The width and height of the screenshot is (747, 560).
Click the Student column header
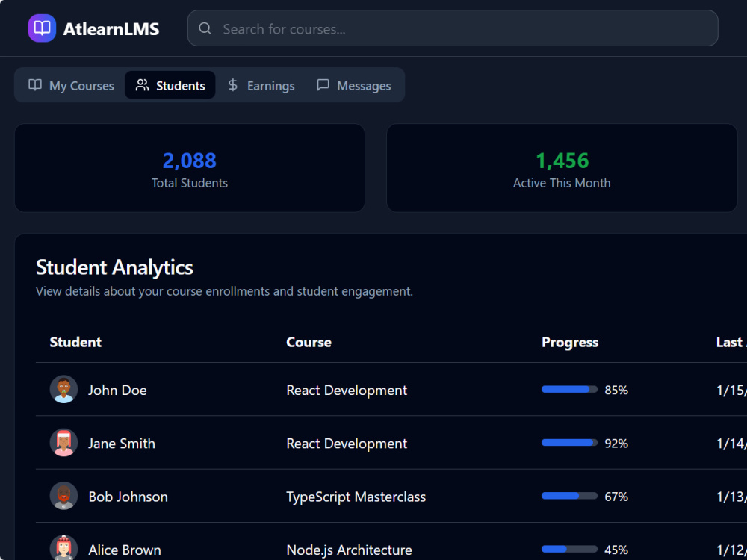click(75, 343)
